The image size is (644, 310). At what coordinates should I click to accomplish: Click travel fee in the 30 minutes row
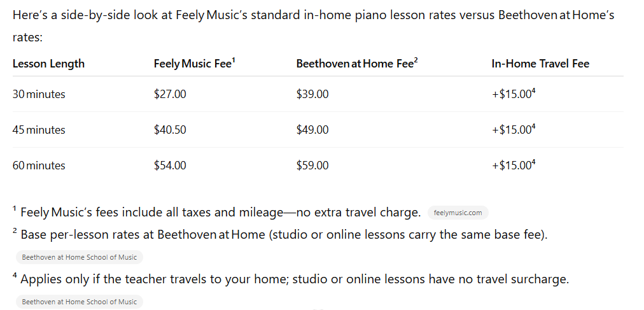pos(513,94)
